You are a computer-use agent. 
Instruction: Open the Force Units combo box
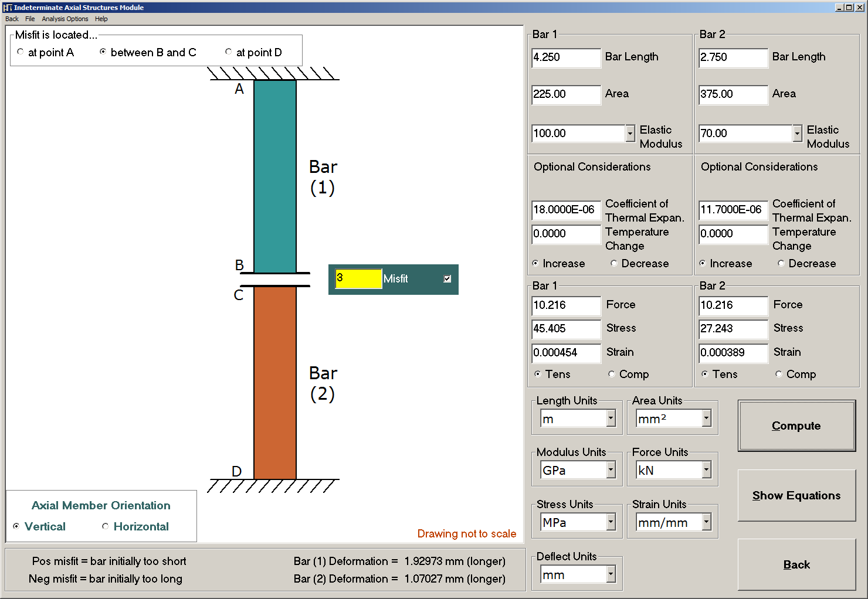(706, 470)
